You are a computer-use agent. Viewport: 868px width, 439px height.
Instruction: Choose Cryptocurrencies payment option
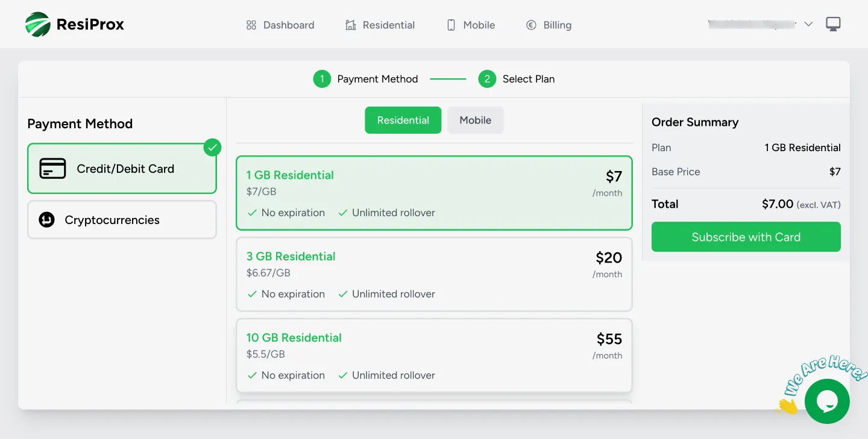pyautogui.click(x=122, y=220)
